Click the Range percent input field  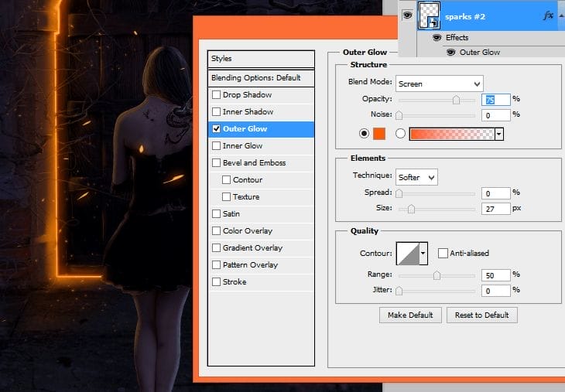pyautogui.click(x=496, y=275)
